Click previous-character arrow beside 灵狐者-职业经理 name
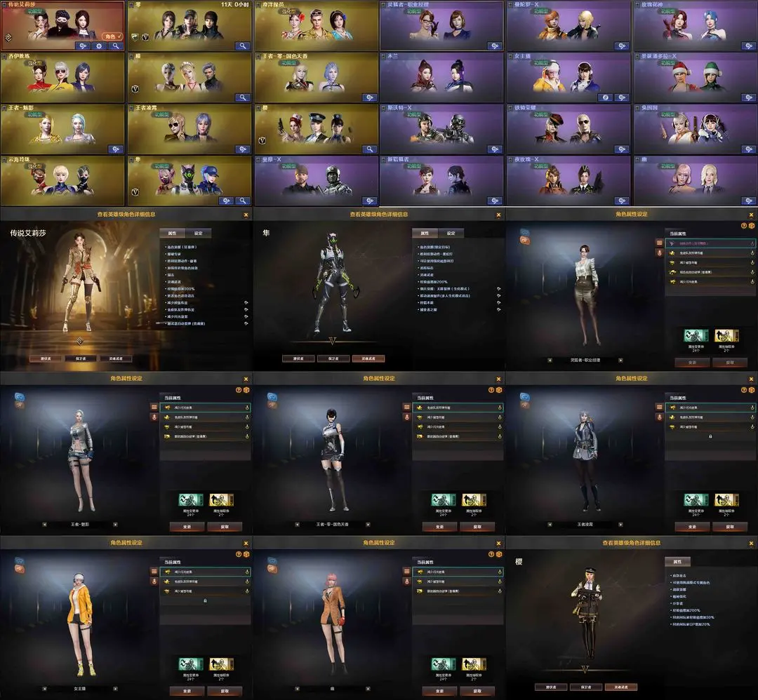758x700 pixels. click(x=550, y=360)
